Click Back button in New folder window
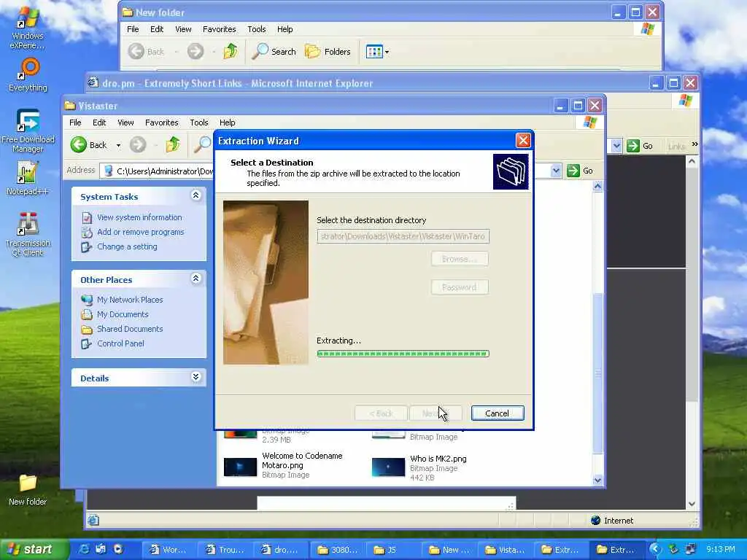 [146, 52]
